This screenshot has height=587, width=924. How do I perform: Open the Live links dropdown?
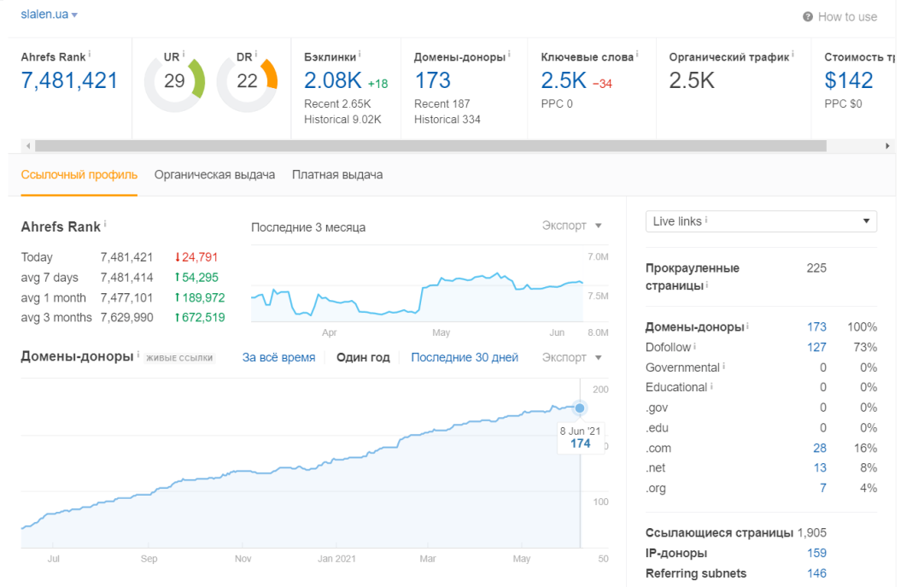[761, 221]
